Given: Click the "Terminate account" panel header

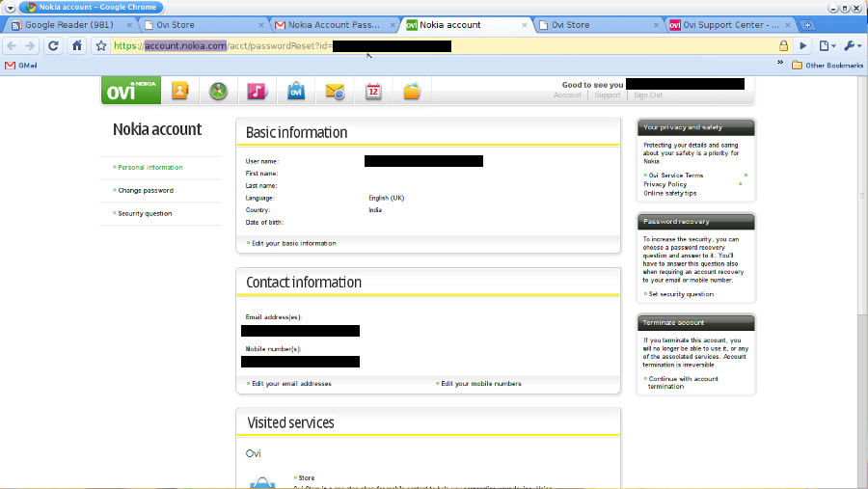Looking at the screenshot, I should tap(695, 323).
